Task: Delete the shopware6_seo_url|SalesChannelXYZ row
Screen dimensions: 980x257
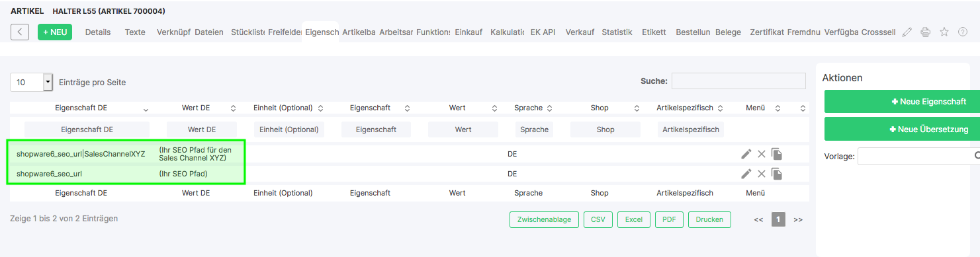Action: (x=762, y=154)
